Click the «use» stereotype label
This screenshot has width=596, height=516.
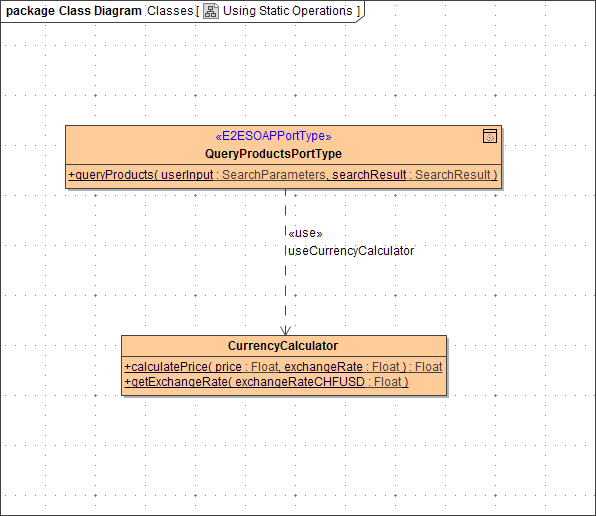pos(305,233)
